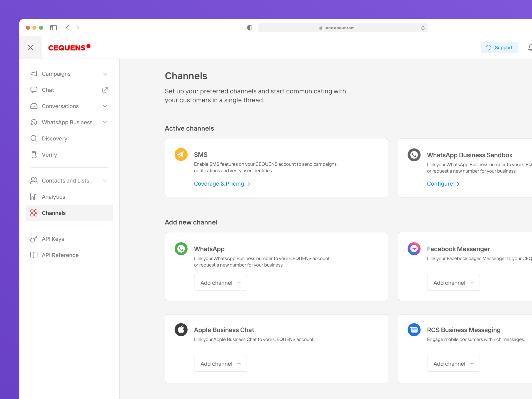Click the arrow beside Coverage & Pricing
Viewport: 532px width, 399px height.
(x=250, y=184)
